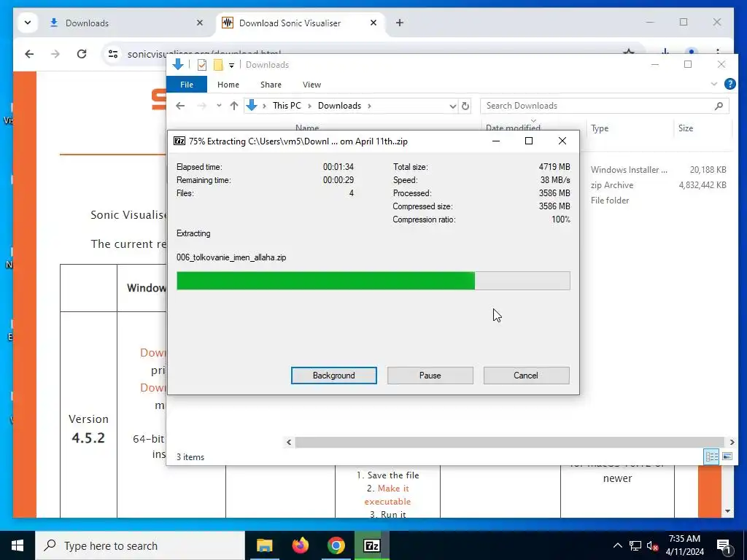Click the properties checkmark quick access icon
Image resolution: width=747 pixels, height=560 pixels.
pos(202,65)
